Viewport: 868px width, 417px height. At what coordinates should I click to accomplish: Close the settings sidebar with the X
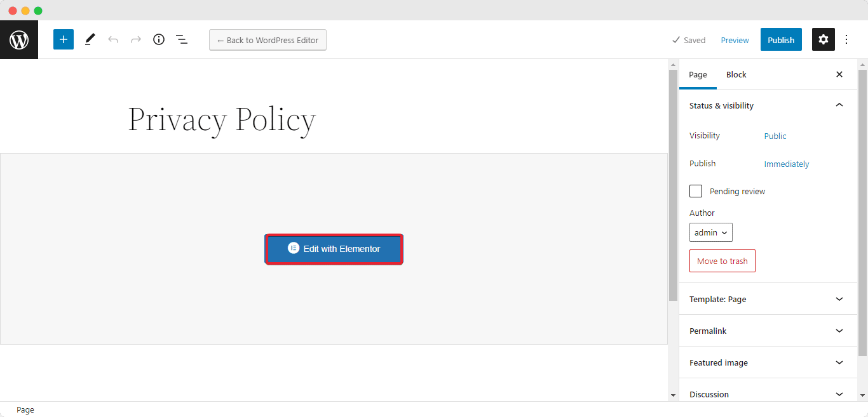click(839, 74)
